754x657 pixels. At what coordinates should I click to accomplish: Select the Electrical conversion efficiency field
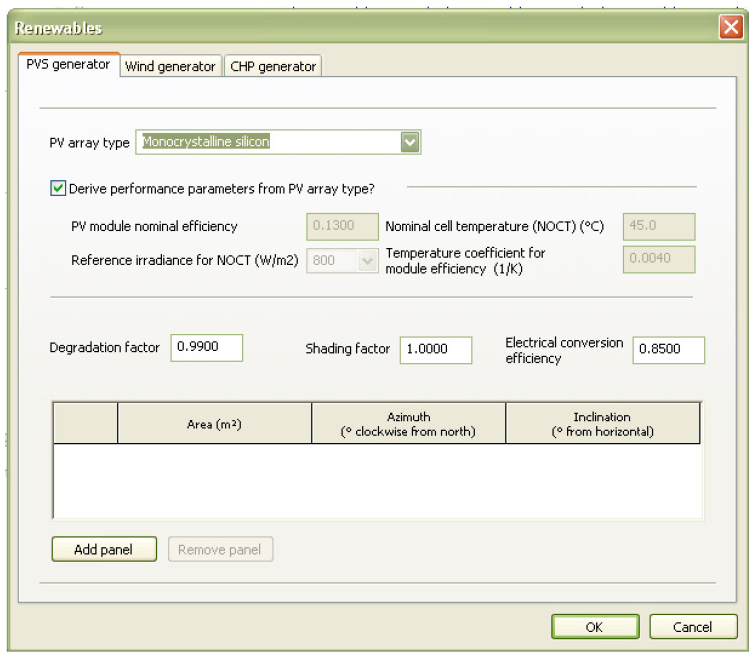coord(669,350)
